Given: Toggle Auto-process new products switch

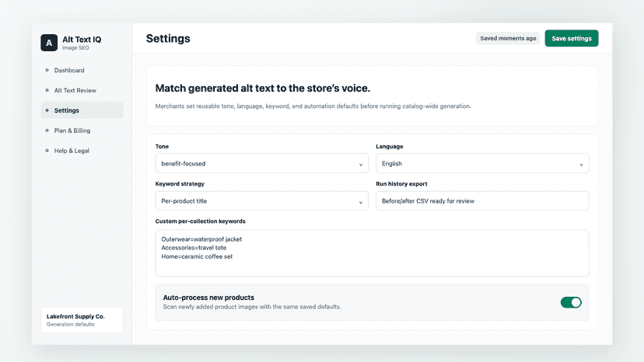Looking at the screenshot, I should (571, 302).
